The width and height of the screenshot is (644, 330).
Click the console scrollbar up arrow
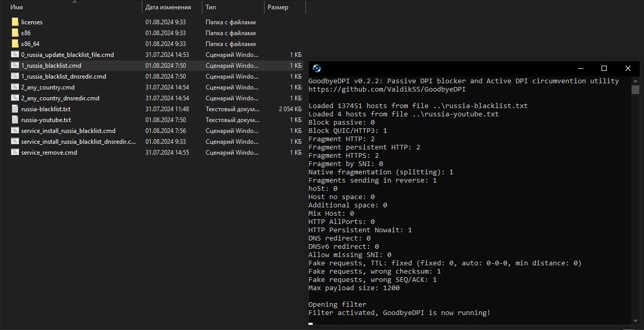[635, 80]
